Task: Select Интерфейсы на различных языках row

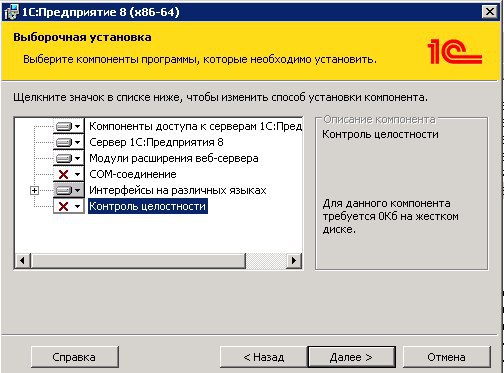Action: coord(178,190)
